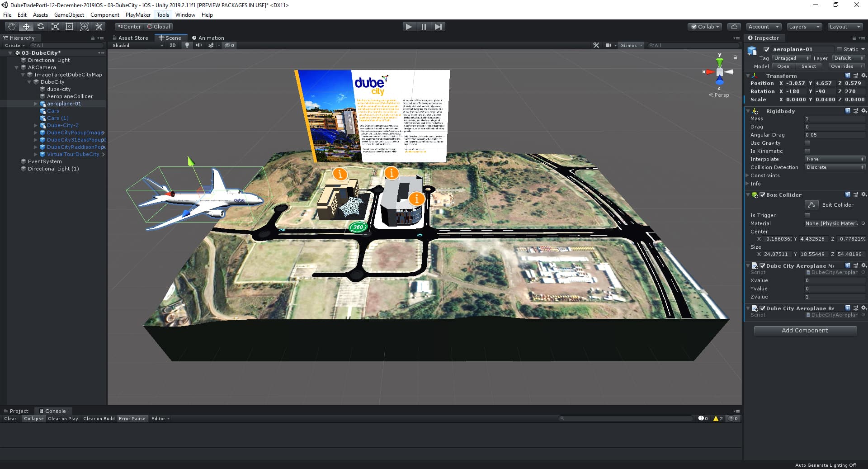Toggle Box Collider enabled checkbox
This screenshot has height=469, width=868.
tap(763, 194)
